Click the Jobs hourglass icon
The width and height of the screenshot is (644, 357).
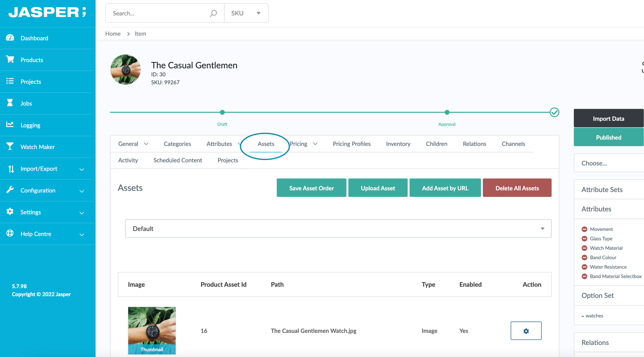pos(10,103)
